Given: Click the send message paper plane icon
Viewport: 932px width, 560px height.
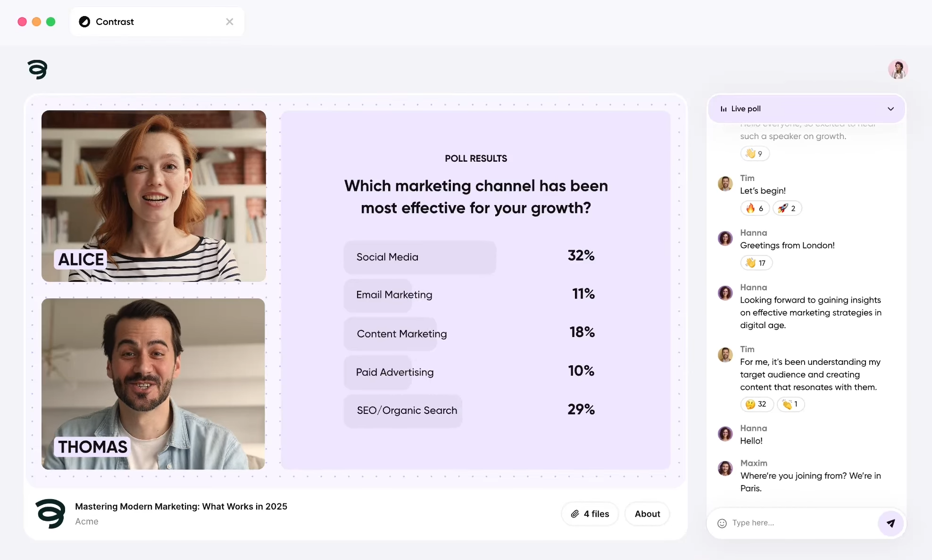Looking at the screenshot, I should tap(890, 523).
